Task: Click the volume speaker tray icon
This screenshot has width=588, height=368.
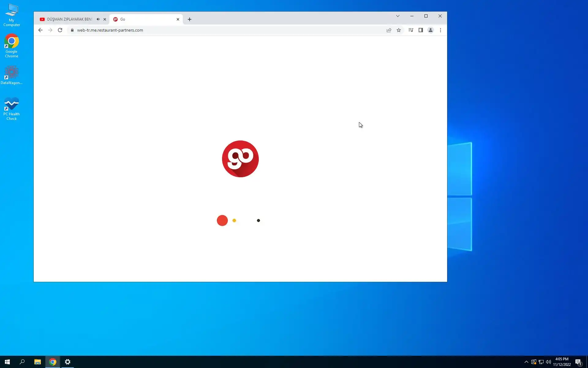Action: 548,362
